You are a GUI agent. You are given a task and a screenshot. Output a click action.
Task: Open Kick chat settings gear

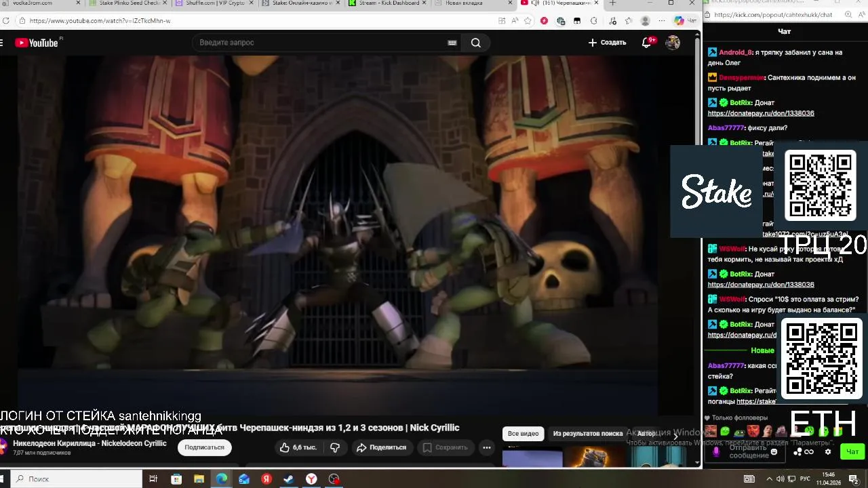(828, 452)
